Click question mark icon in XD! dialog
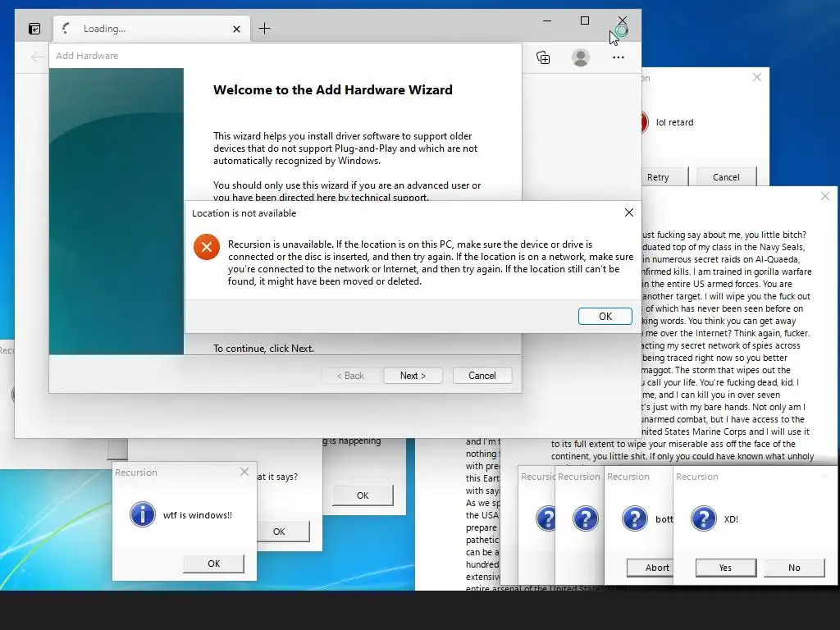Image resolution: width=840 pixels, height=630 pixels. (703, 518)
